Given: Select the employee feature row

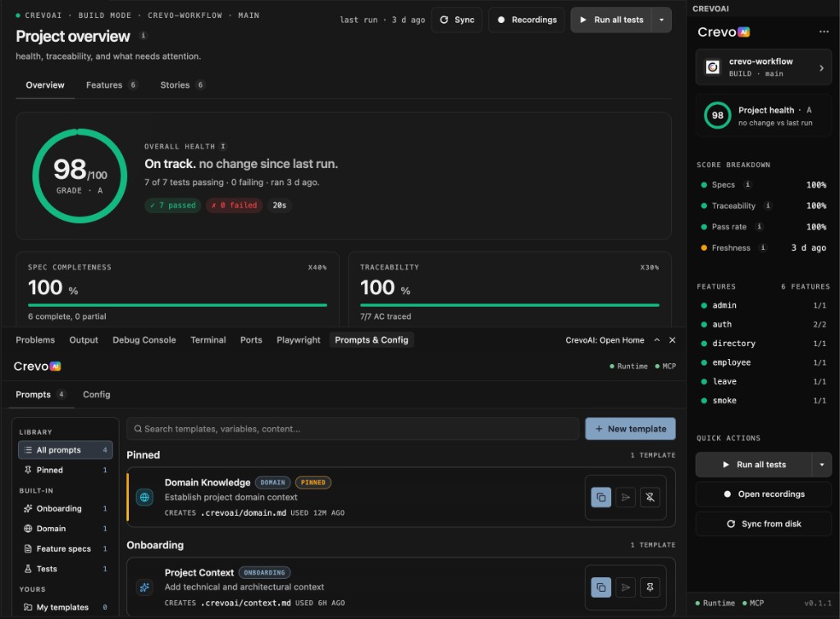Looking at the screenshot, I should click(764, 362).
